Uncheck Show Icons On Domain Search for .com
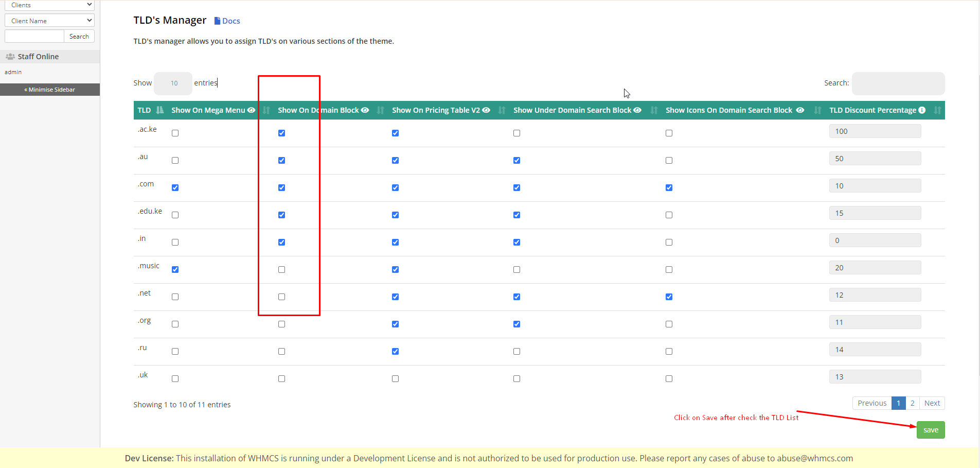Viewport: 980px width, 468px height. tap(669, 188)
